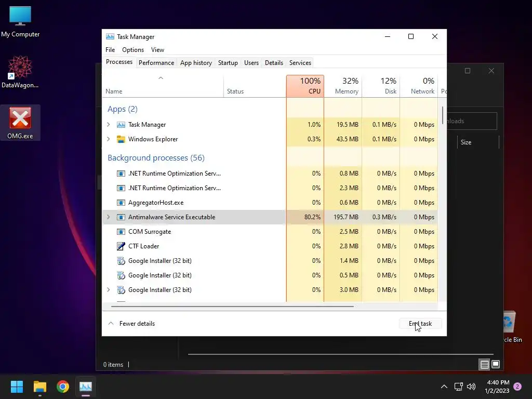Show hidden system tray icons
Image resolution: width=532 pixels, height=399 pixels.
444,387
